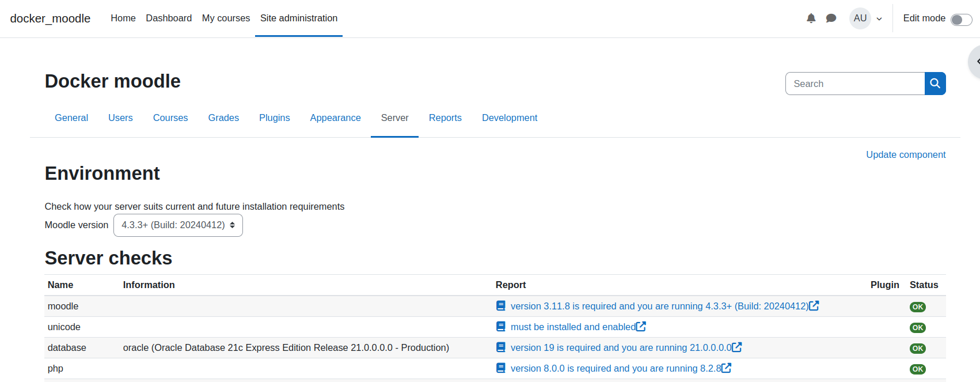Switch to the Appearance tab
980x382 pixels.
coord(335,118)
